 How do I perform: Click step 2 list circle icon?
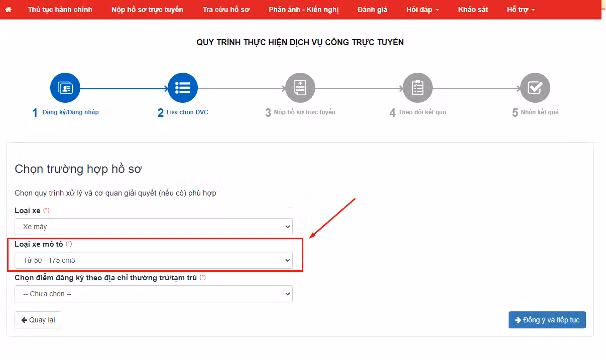183,88
